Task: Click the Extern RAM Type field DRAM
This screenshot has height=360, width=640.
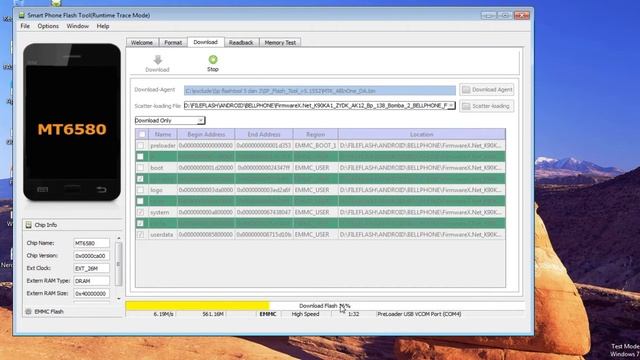Action: pos(91,281)
